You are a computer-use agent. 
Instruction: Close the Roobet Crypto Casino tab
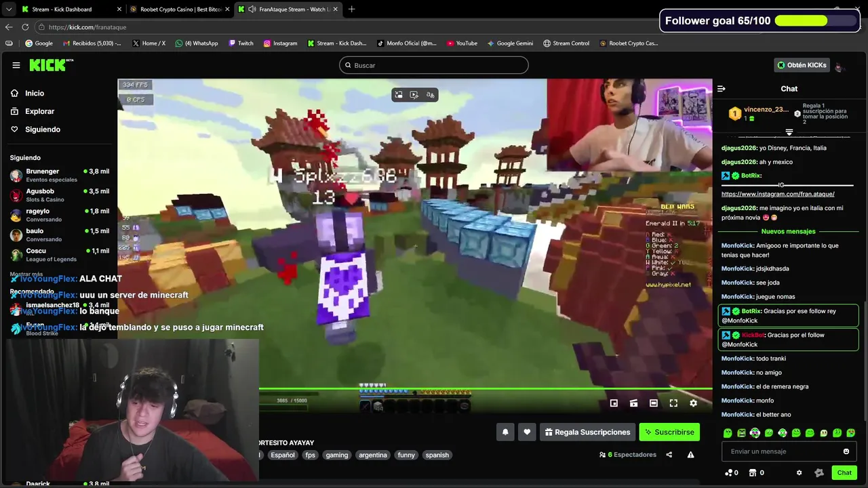point(227,9)
